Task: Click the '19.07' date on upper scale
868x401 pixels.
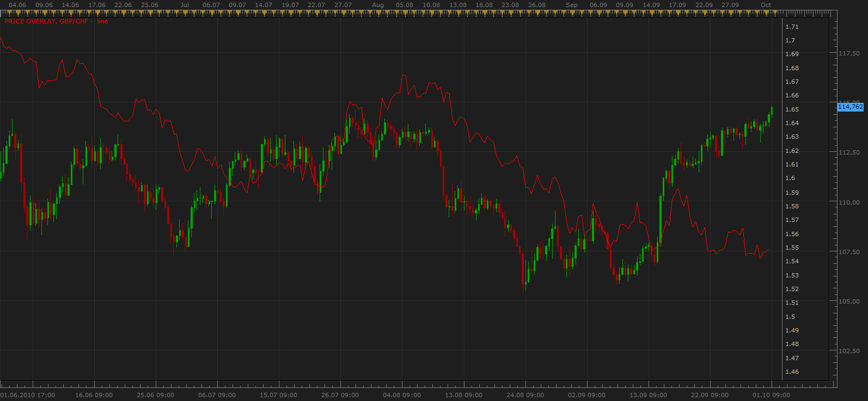Action: (290, 5)
